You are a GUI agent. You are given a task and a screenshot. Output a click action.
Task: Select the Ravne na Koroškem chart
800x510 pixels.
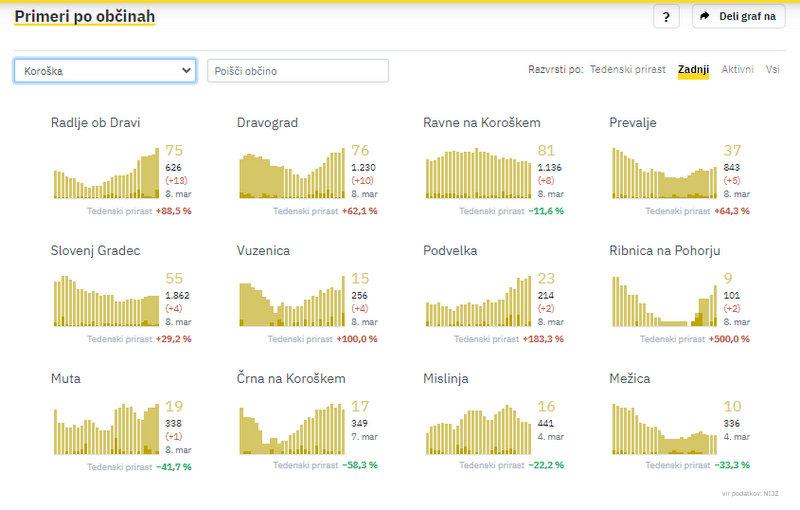[477, 174]
